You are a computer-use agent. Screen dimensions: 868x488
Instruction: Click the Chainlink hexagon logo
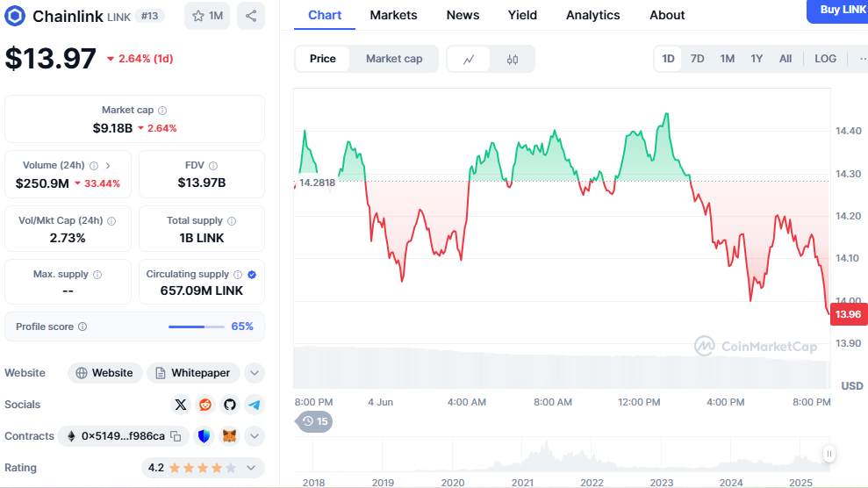15,16
